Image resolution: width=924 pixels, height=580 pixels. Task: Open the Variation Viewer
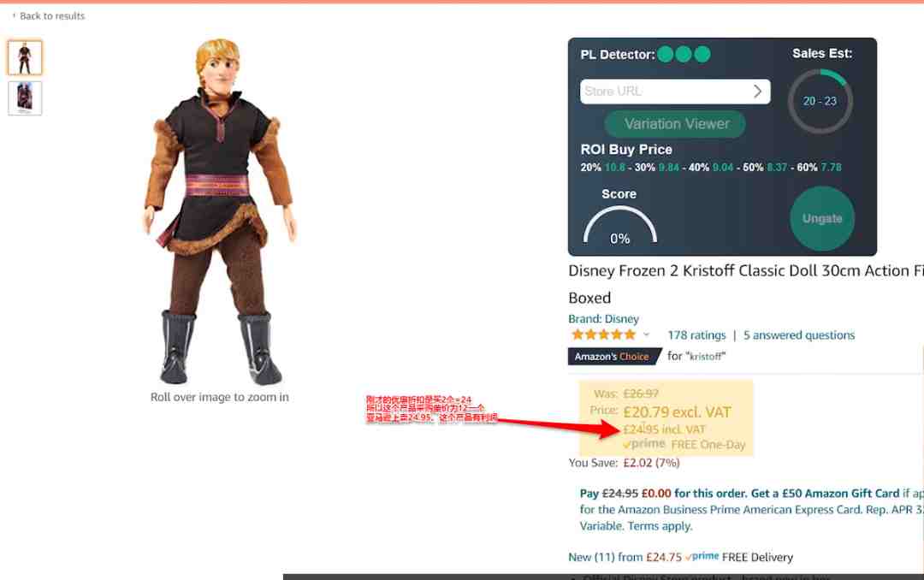pos(675,124)
